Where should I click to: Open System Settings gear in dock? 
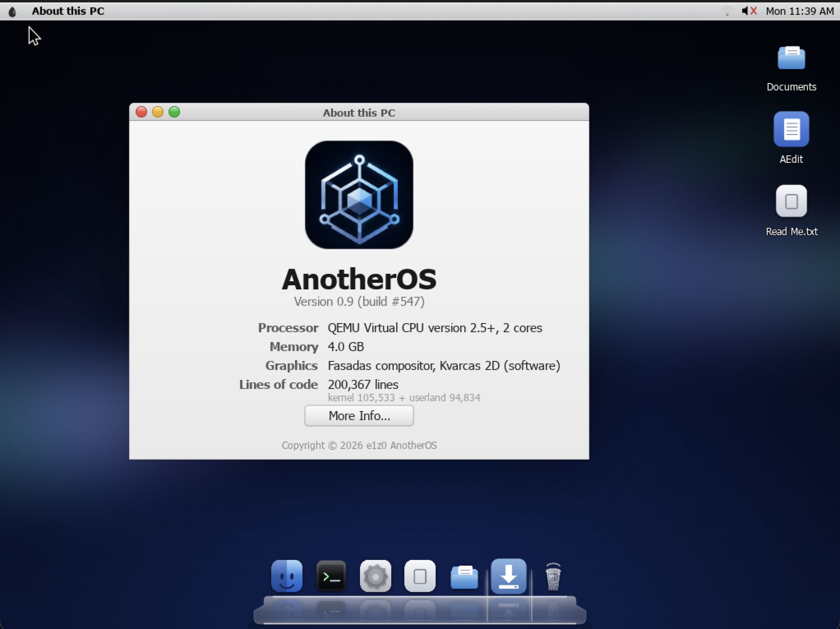[x=375, y=576]
